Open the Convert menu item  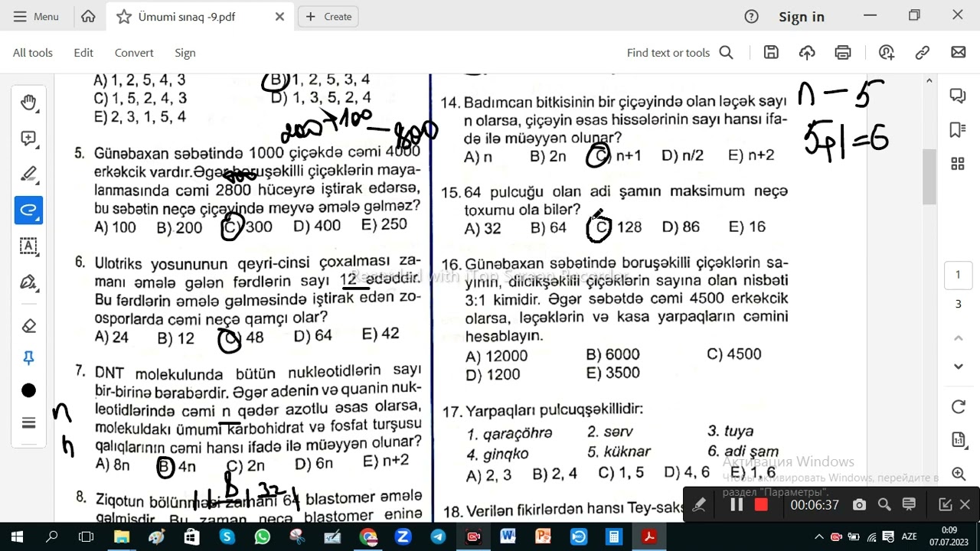click(134, 53)
